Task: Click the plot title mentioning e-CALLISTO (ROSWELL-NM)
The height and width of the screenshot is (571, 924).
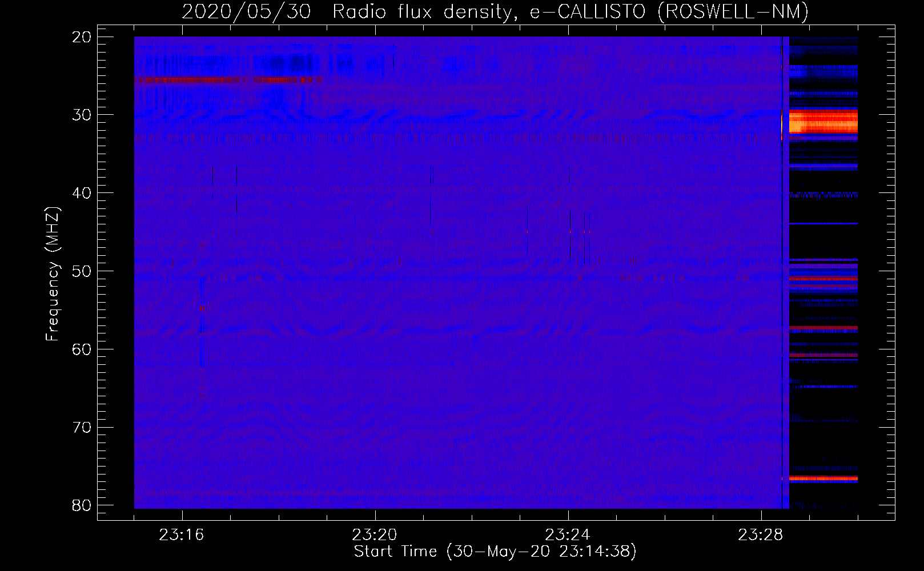Action: click(x=495, y=11)
